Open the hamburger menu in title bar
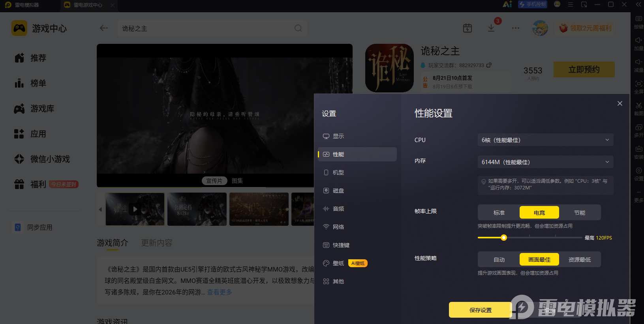 (571, 4)
